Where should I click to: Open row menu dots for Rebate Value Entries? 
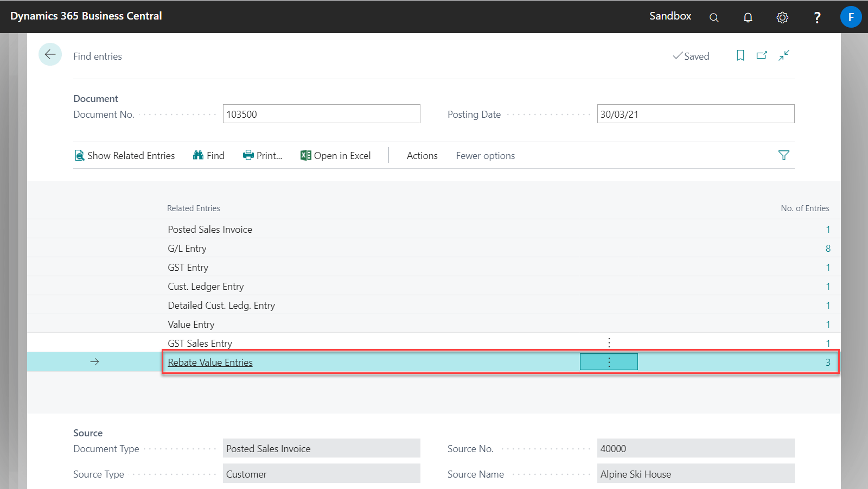[x=609, y=362]
